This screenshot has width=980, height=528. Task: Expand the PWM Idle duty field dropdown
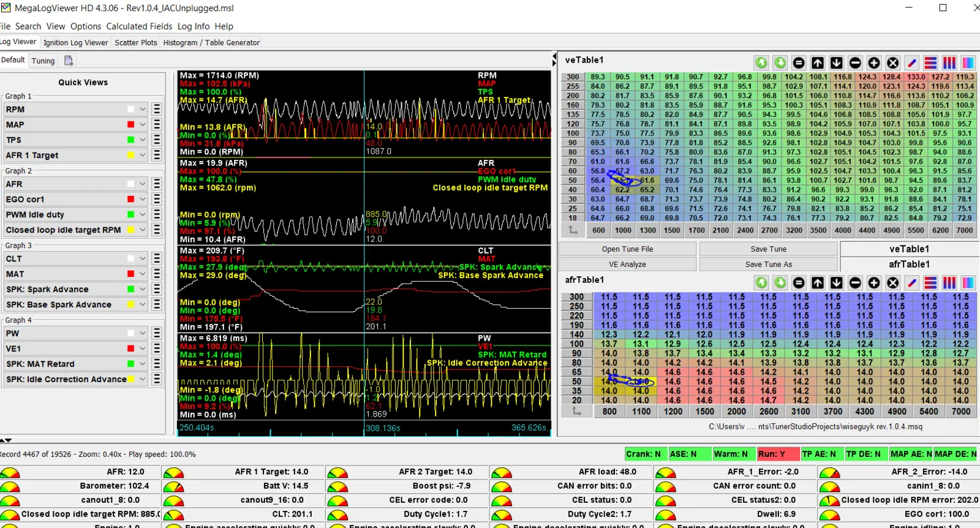(142, 214)
